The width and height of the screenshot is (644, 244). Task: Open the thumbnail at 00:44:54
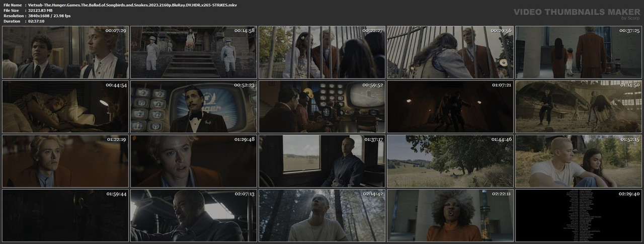click(x=65, y=107)
